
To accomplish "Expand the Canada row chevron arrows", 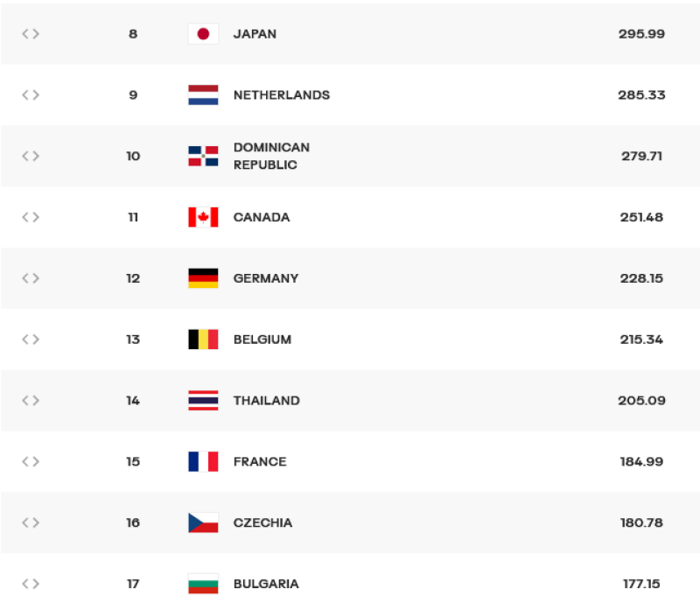I will tap(31, 217).
